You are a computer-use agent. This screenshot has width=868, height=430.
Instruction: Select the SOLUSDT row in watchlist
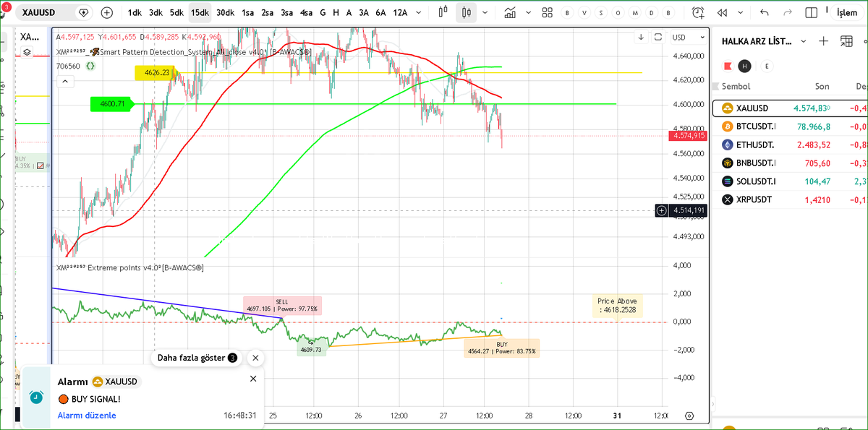790,181
